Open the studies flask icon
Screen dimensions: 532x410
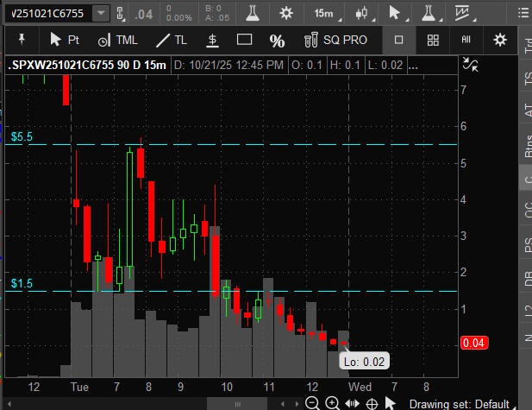point(253,14)
